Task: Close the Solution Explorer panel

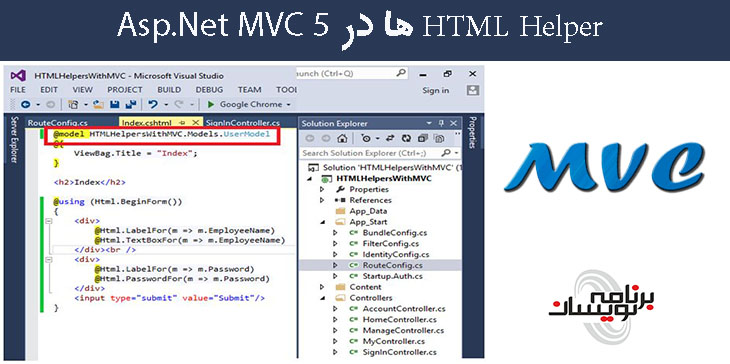Action: (453, 123)
